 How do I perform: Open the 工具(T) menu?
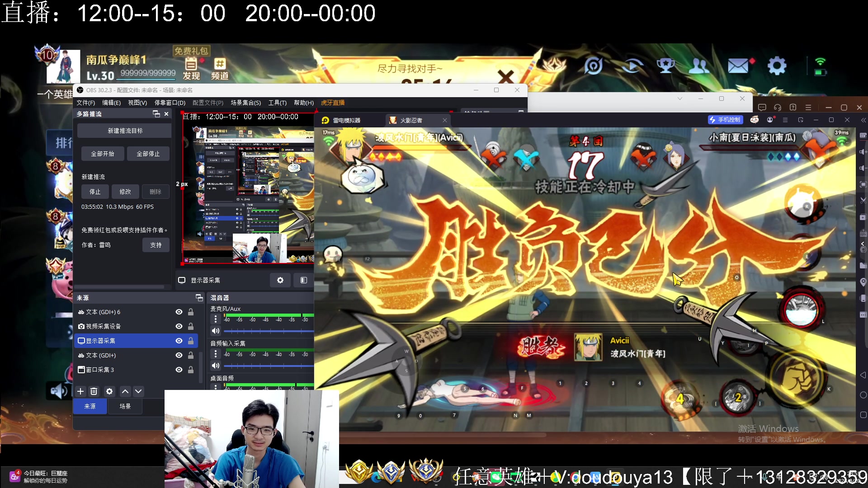click(277, 103)
